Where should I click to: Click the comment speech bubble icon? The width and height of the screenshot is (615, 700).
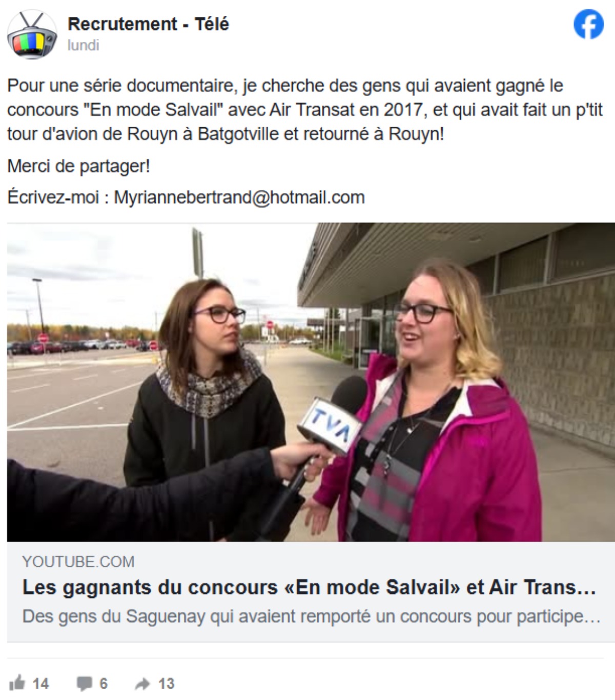84,684
